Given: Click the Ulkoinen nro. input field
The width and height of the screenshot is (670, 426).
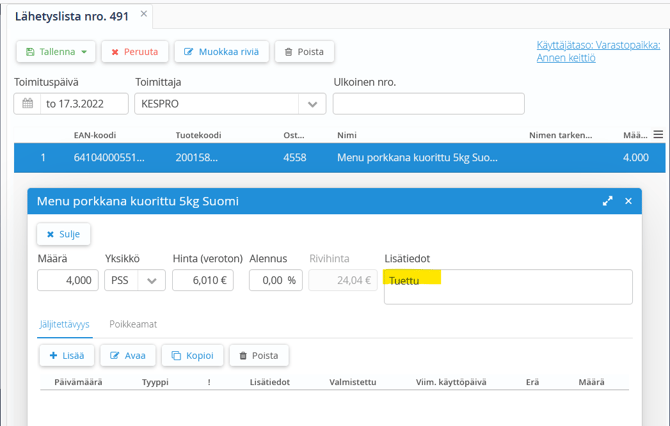Looking at the screenshot, I should (429, 104).
